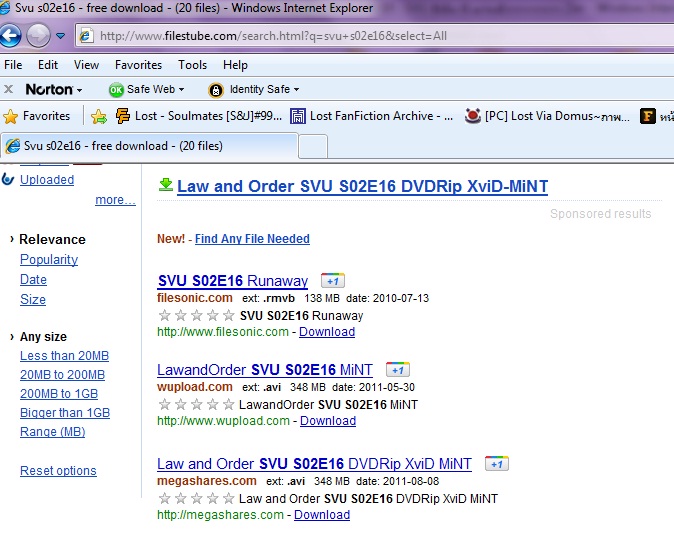Sort results by Popularity

click(49, 260)
